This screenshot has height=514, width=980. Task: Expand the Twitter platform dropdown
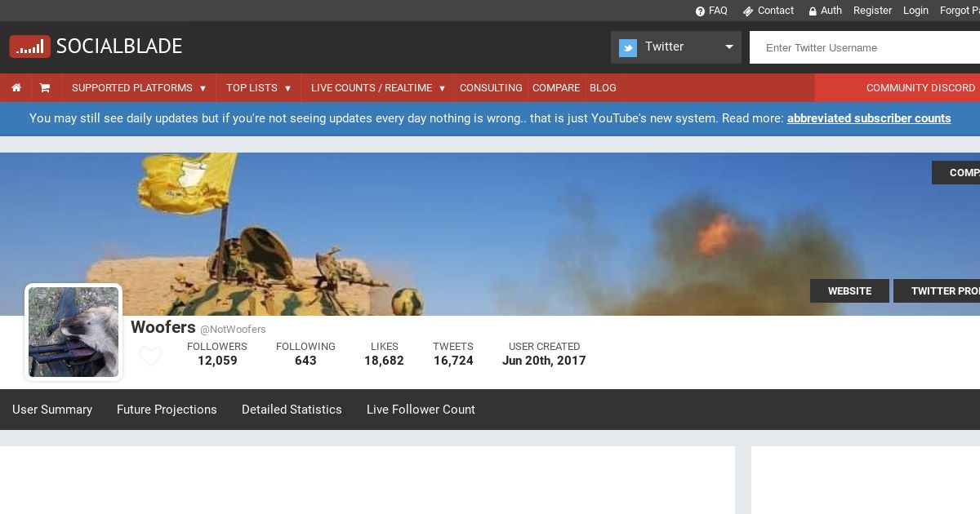(x=676, y=47)
